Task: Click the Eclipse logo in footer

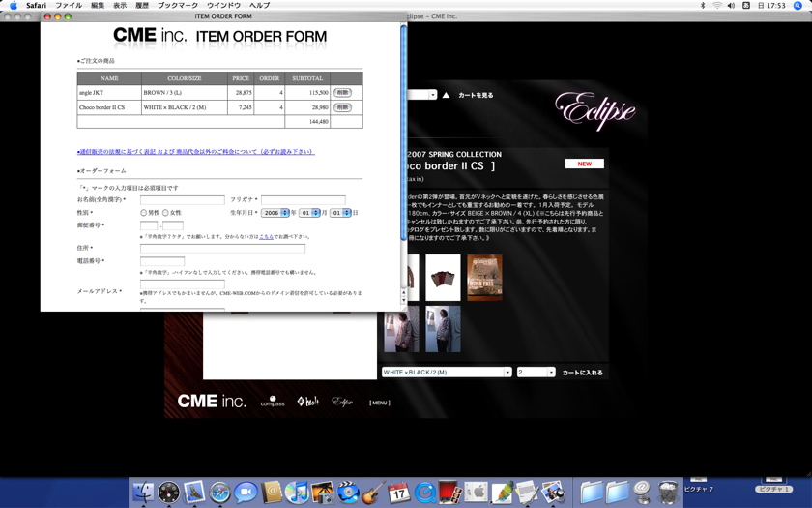Action: (x=342, y=402)
